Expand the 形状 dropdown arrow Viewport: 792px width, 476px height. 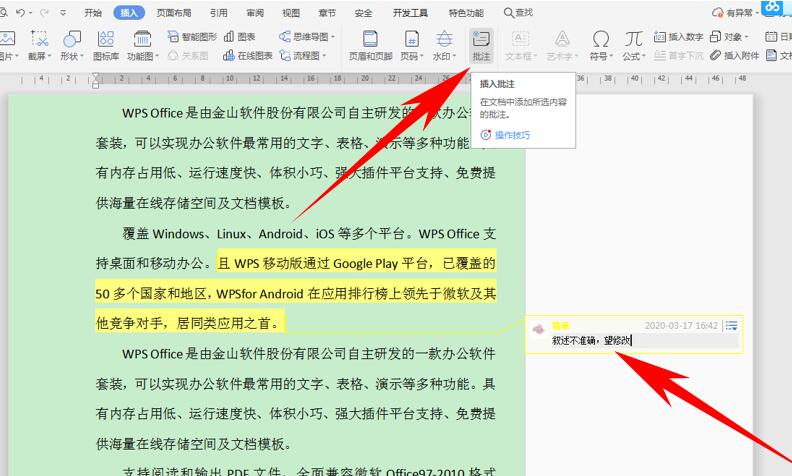pyautogui.click(x=82, y=56)
